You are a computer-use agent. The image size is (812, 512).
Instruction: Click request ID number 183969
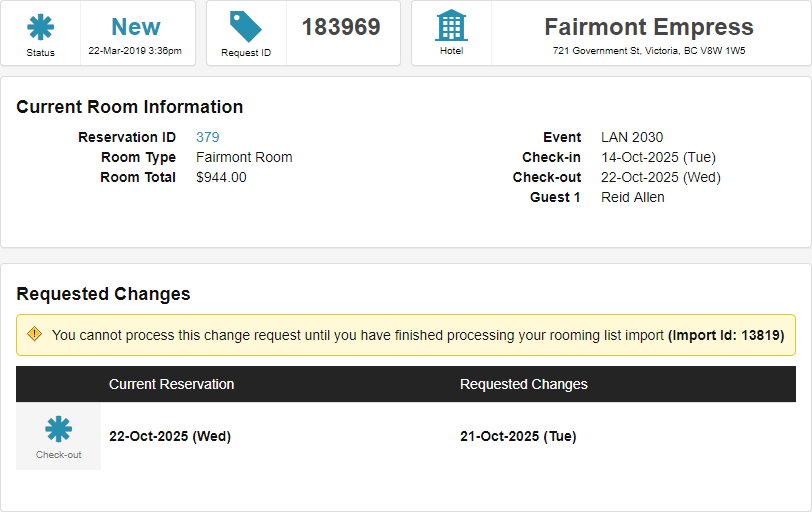tap(341, 27)
